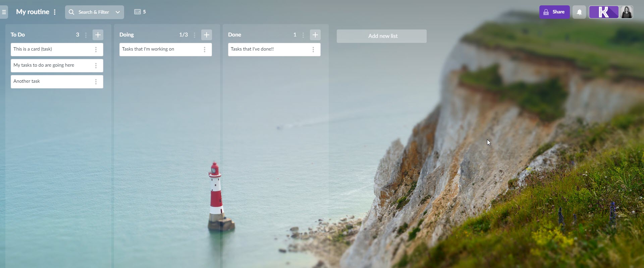The width and height of the screenshot is (644, 268).
Task: Open the notifications bell
Action: [579, 12]
